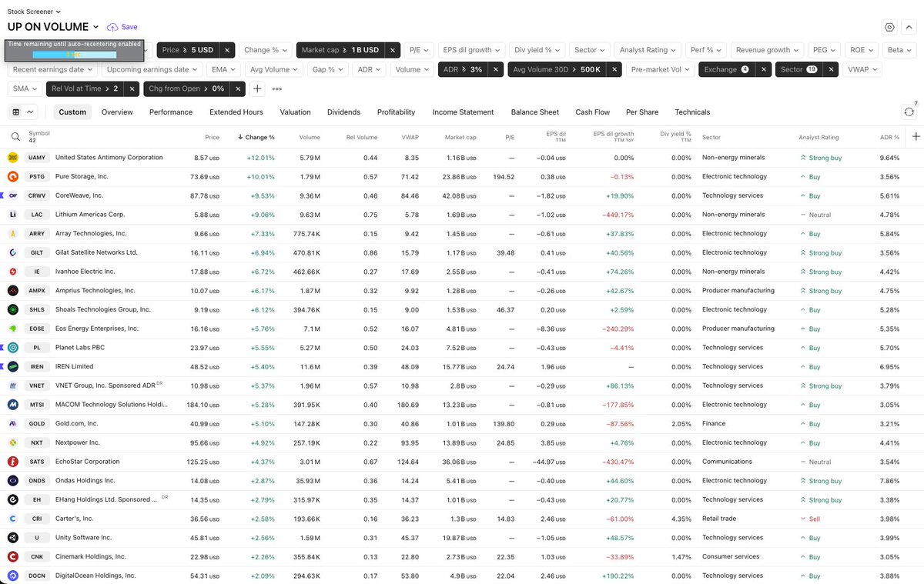924x584 pixels.
Task: Click Strong buy rating for Ivanhoe Electric
Action: 821,272
